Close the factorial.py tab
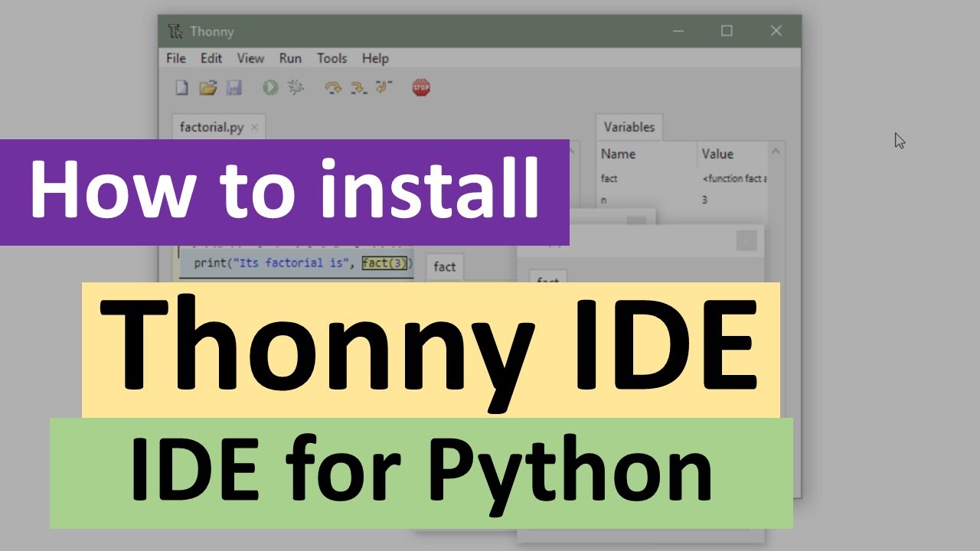 (254, 128)
